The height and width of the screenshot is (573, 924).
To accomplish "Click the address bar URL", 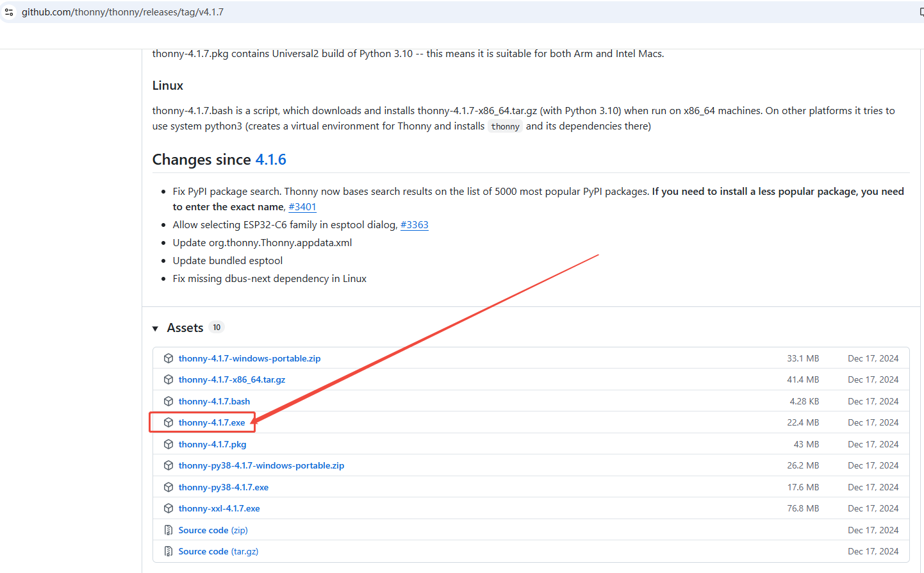I will coord(122,12).
